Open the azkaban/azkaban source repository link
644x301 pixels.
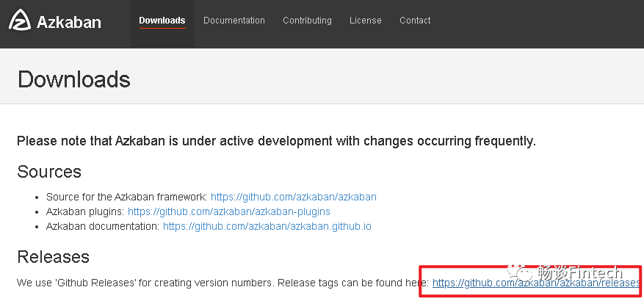(x=294, y=197)
